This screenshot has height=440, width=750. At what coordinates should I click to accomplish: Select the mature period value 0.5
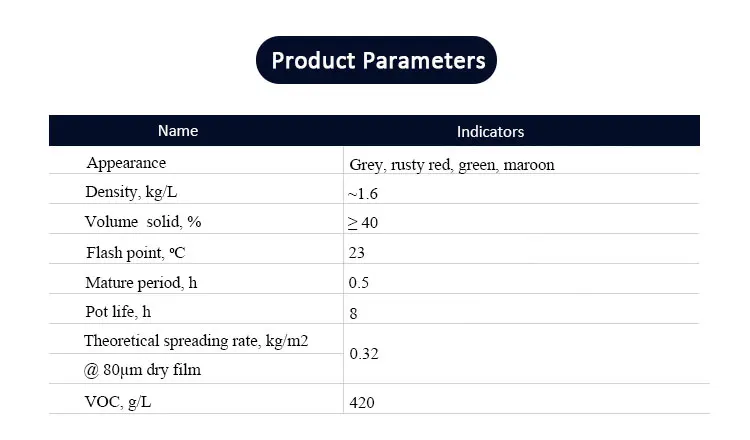click(x=358, y=283)
